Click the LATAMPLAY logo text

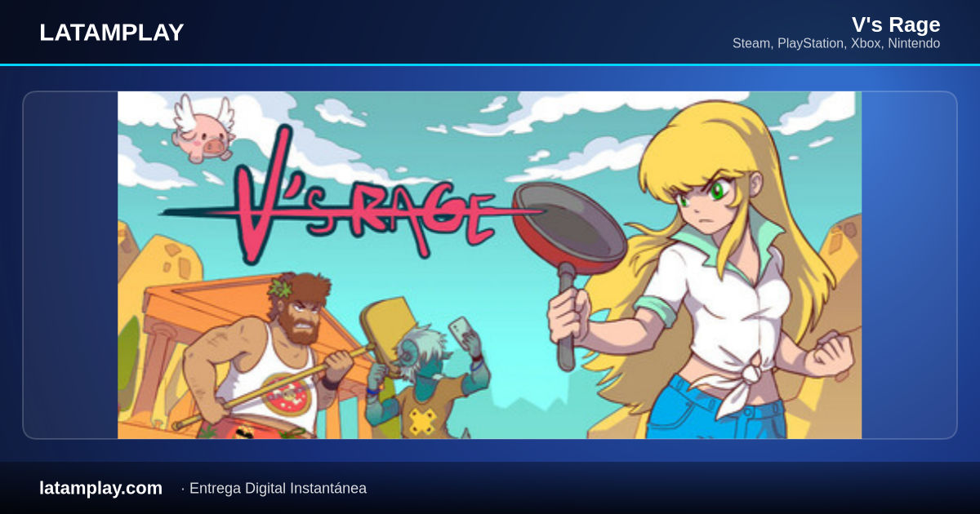click(x=111, y=33)
